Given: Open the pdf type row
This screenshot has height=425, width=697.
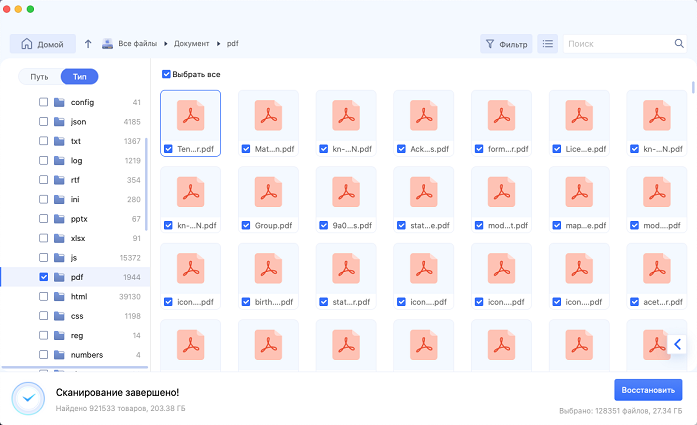Looking at the screenshot, I should (75, 277).
